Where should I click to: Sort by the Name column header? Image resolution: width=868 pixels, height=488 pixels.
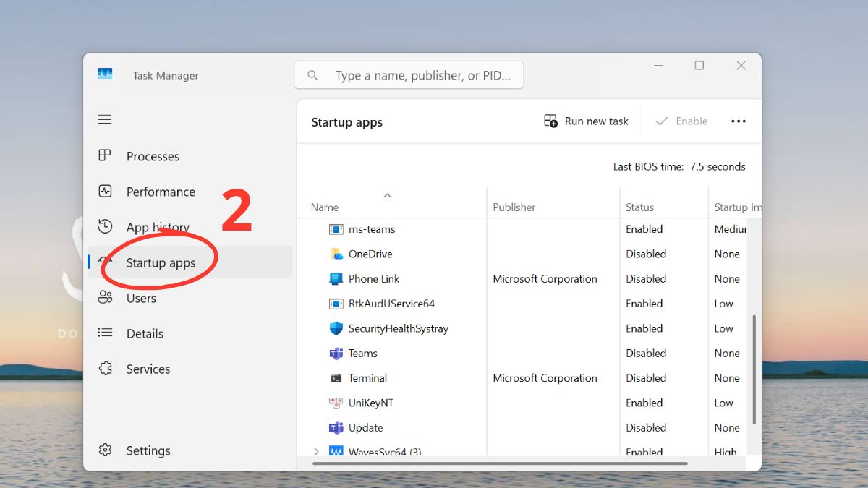(x=325, y=207)
